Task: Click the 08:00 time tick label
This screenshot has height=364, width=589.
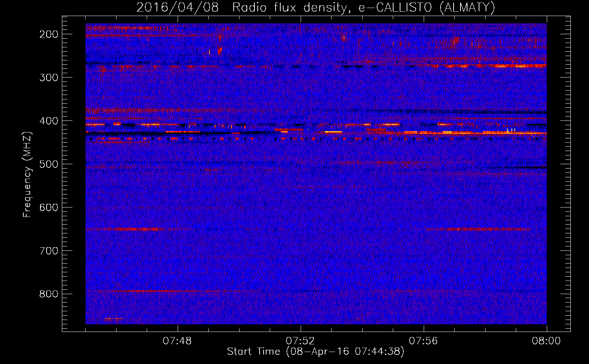Action: (x=546, y=341)
